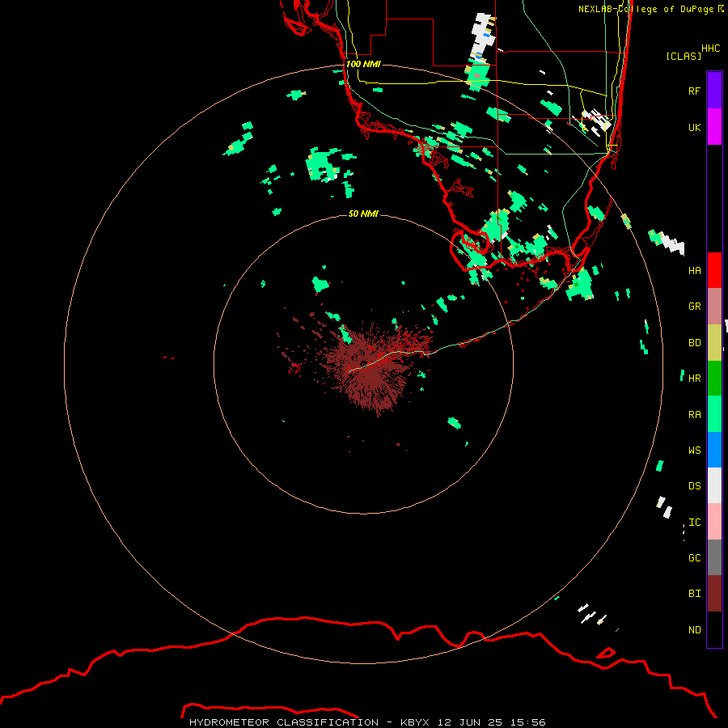Click the ND black legend swatch

click(x=714, y=629)
